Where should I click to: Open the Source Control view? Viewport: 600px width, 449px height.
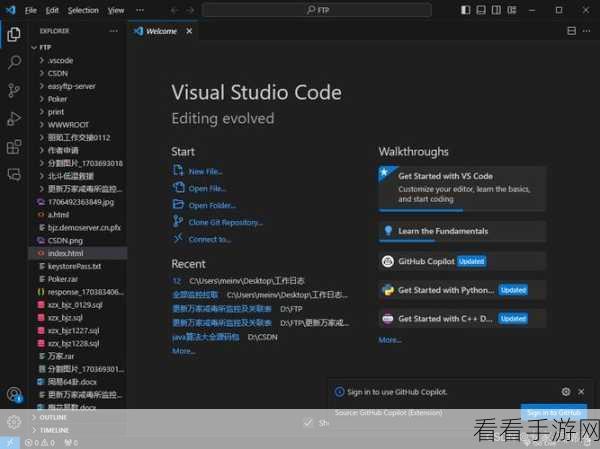point(14,90)
